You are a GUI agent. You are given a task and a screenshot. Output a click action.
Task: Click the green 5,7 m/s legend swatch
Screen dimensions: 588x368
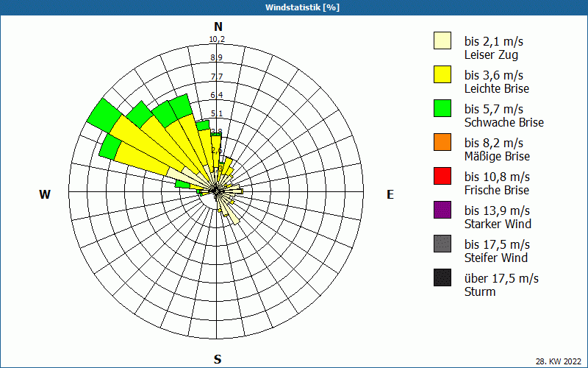(x=442, y=108)
